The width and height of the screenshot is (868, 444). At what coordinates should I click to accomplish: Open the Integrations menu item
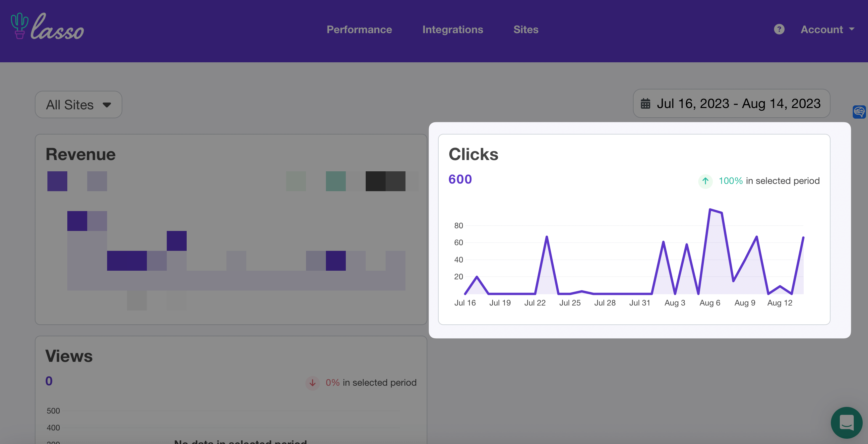click(x=453, y=29)
